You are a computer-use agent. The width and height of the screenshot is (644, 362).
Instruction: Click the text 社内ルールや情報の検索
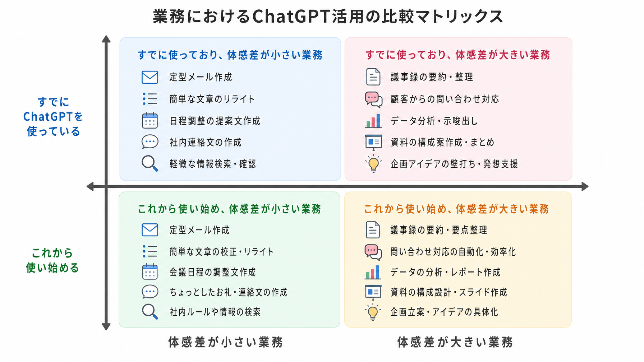(x=215, y=312)
